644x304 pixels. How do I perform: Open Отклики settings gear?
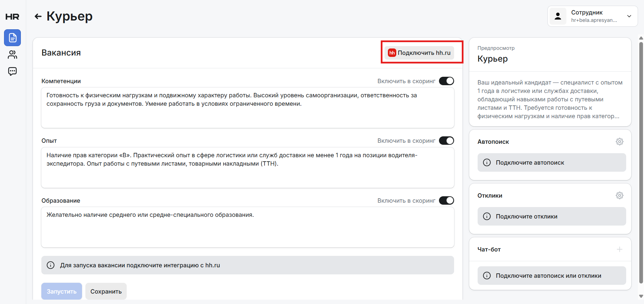[x=619, y=196]
